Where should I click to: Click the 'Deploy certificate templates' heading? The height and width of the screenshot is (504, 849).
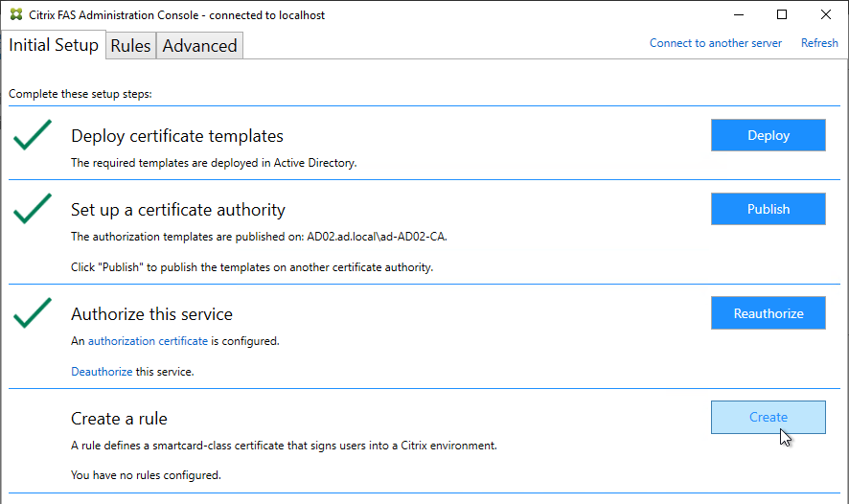coord(177,136)
